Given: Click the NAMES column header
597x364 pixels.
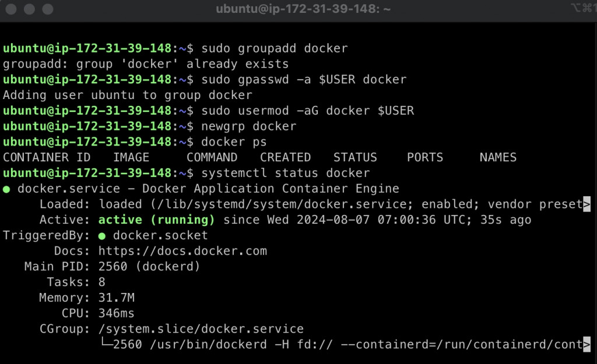Looking at the screenshot, I should coord(498,157).
